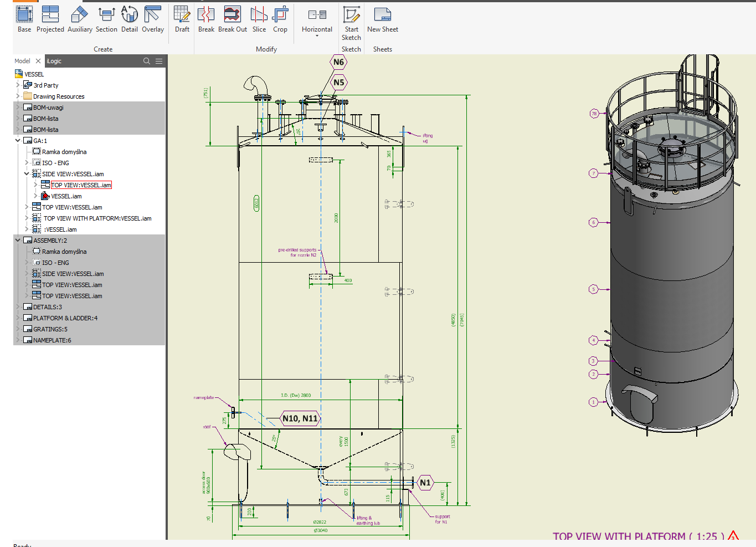Open the browser search magnifier
Viewport: 756px width, 547px height.
coord(147,61)
